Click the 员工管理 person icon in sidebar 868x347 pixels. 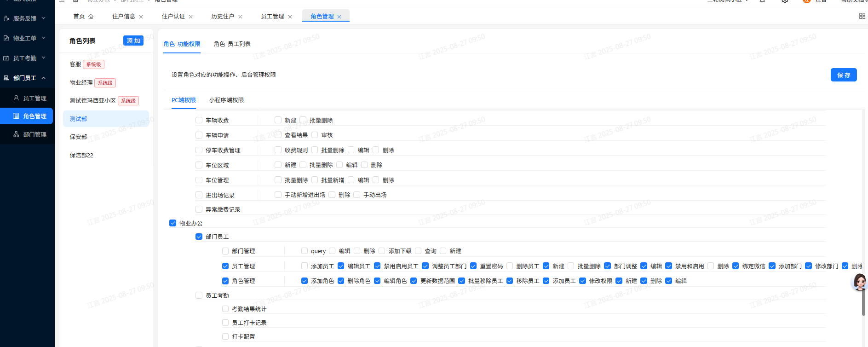point(16,98)
